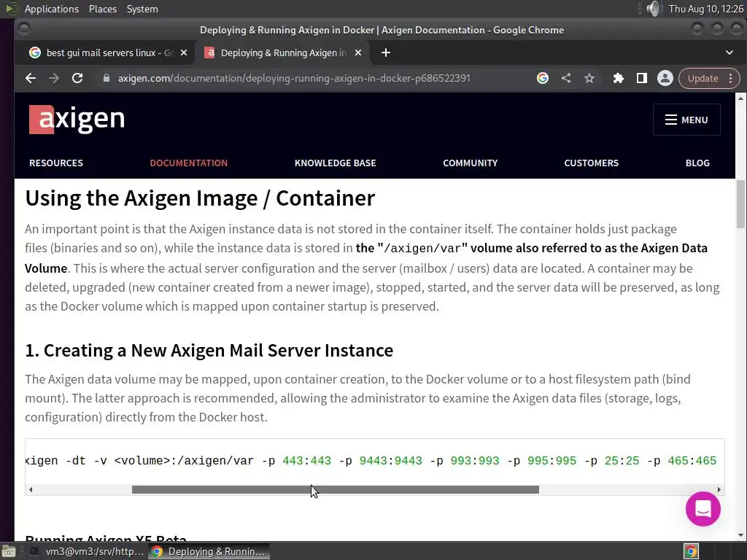Expand the tab search chevron
Image resolution: width=747 pixels, height=560 pixels.
click(729, 52)
